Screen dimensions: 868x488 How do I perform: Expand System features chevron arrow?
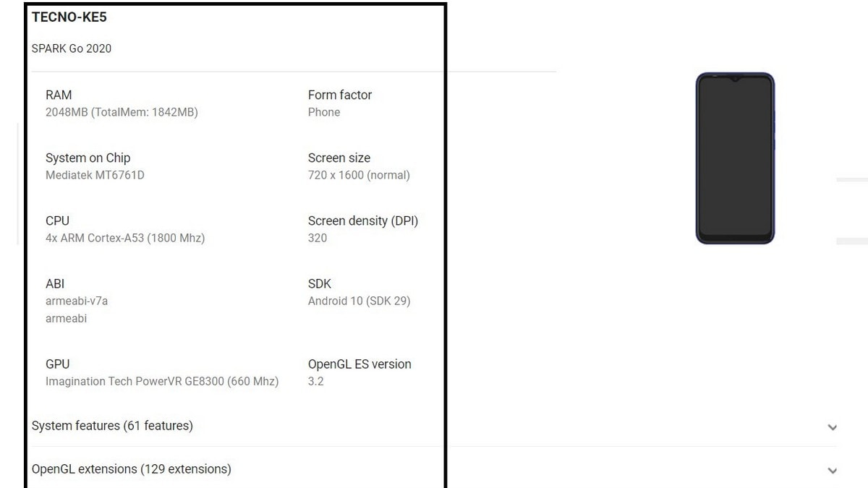point(832,427)
